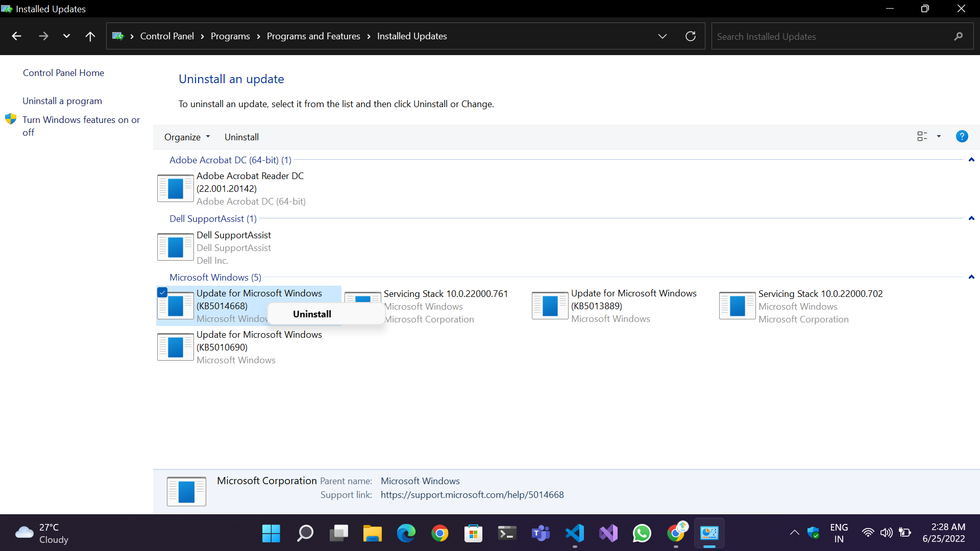Collapse the Adobe Acrobat DC group
This screenshot has width=980, height=551.
coord(971,160)
